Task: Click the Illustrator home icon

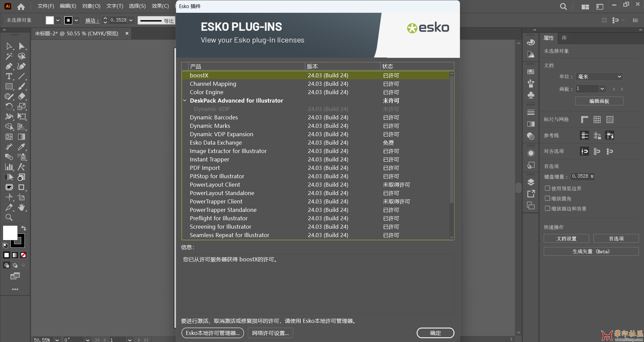Action: [21, 6]
